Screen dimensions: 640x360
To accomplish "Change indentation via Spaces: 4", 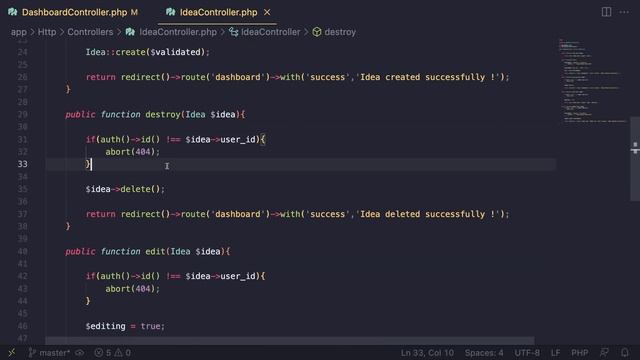I will 484,353.
